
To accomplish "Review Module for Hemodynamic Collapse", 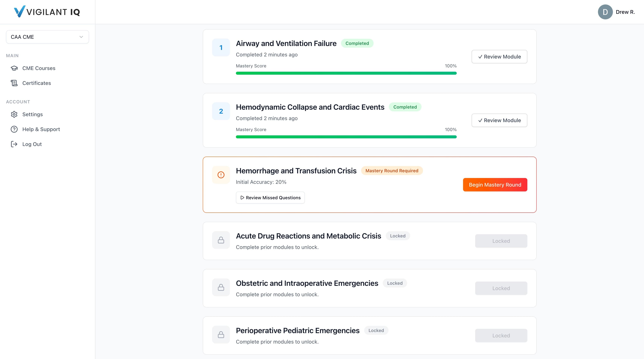I will click(x=499, y=120).
